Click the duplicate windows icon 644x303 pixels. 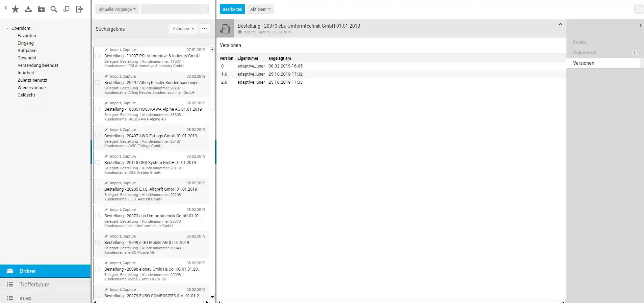pos(67,9)
